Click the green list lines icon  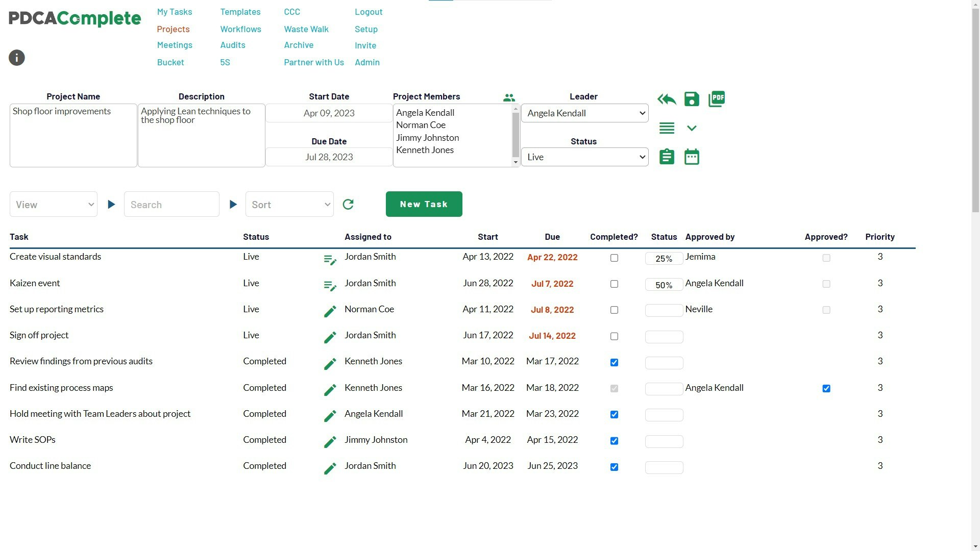pyautogui.click(x=667, y=128)
